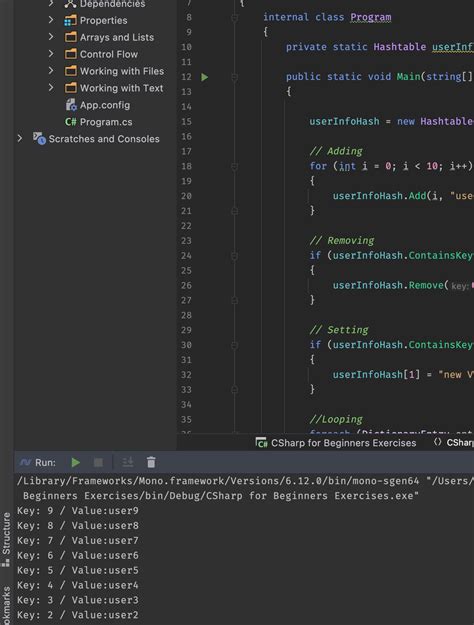Open the Structure tool window tab

pyautogui.click(x=6, y=539)
